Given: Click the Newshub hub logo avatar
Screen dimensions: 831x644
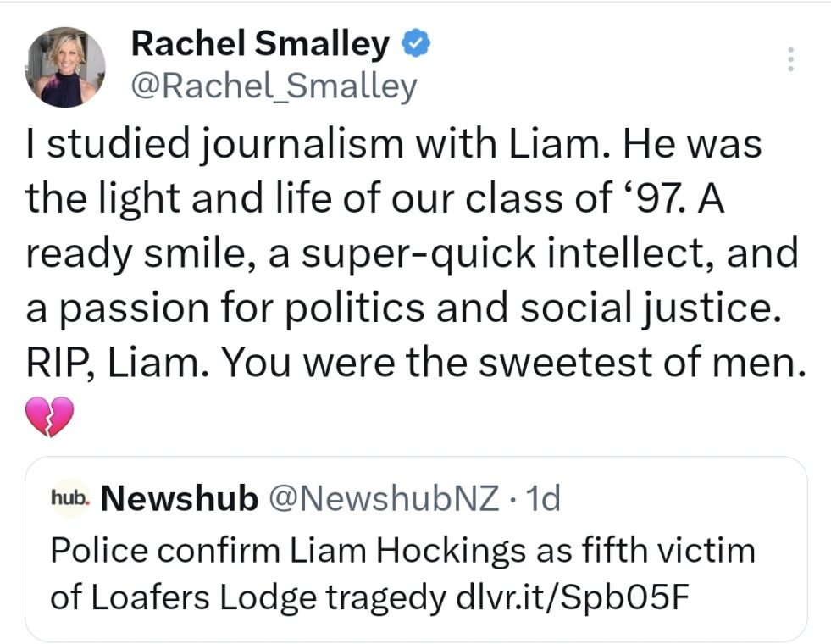Looking at the screenshot, I should coord(69,501).
